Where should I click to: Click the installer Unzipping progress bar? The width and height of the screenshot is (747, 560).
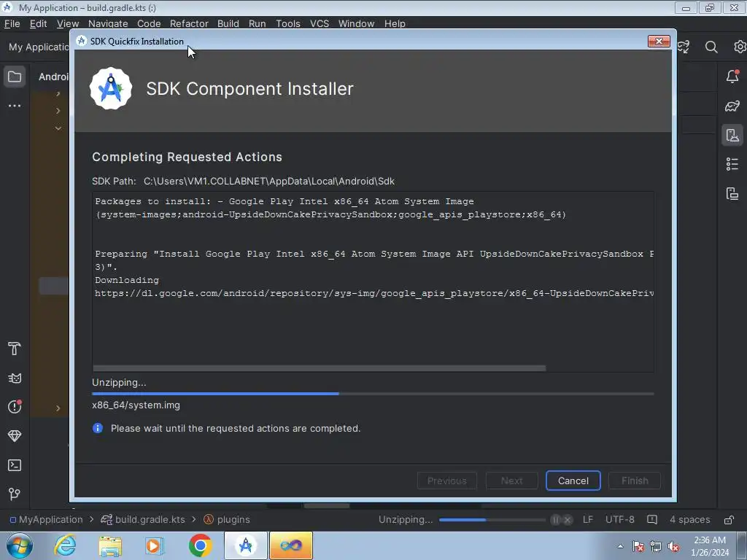pyautogui.click(x=373, y=394)
